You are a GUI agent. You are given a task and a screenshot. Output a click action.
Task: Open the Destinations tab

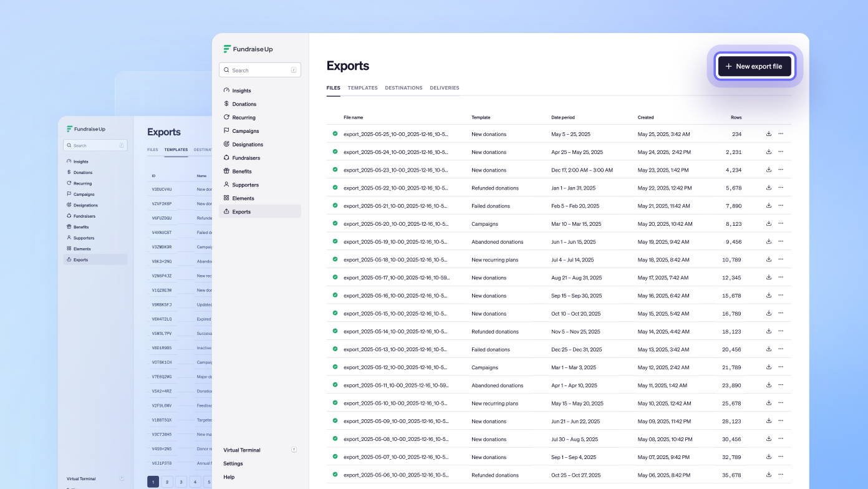point(403,88)
